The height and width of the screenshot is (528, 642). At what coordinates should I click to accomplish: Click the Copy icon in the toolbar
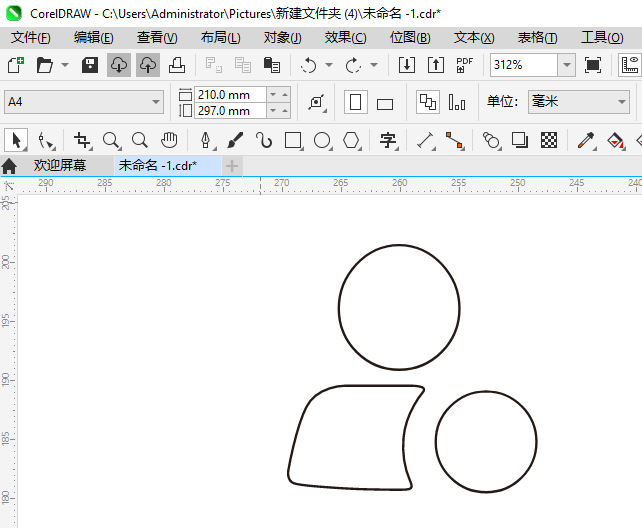pos(243,65)
